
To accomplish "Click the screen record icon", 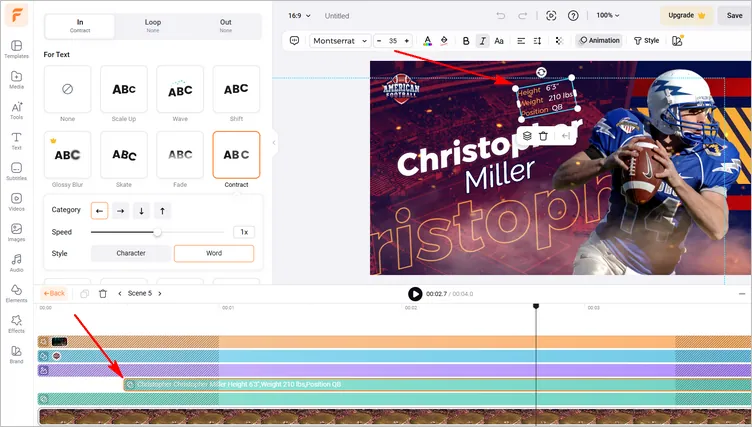I will (551, 16).
